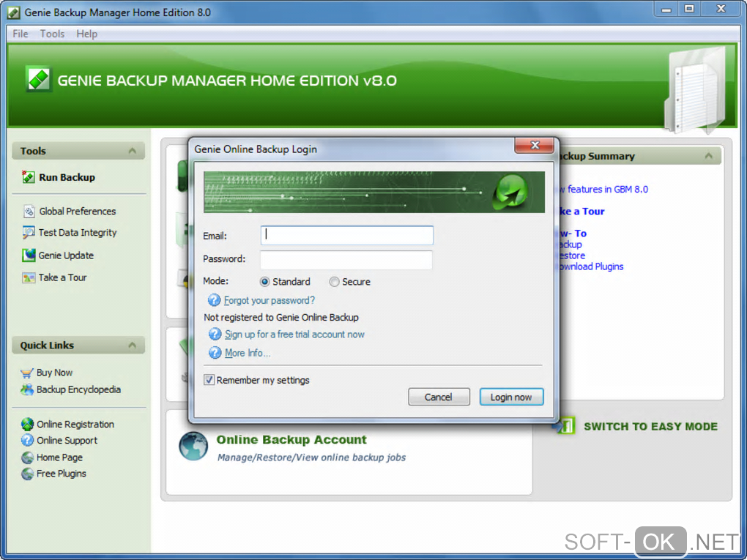Click the Online Registration globe icon
747x560 pixels.
(x=28, y=424)
